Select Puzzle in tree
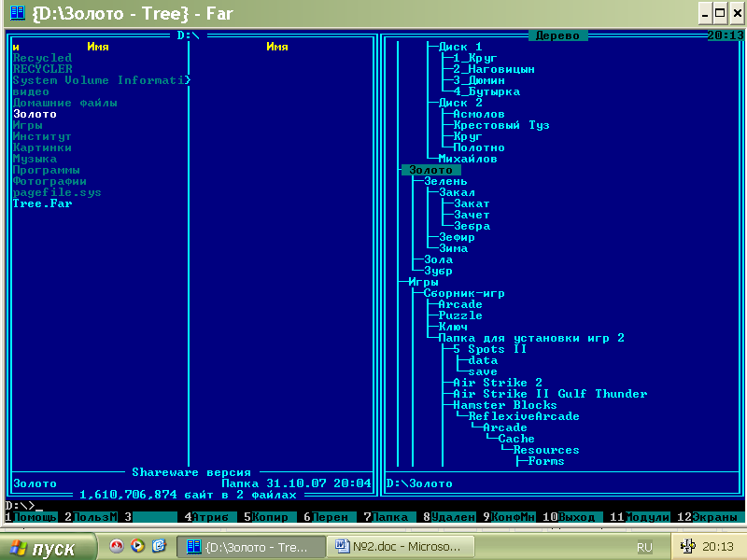 [460, 315]
